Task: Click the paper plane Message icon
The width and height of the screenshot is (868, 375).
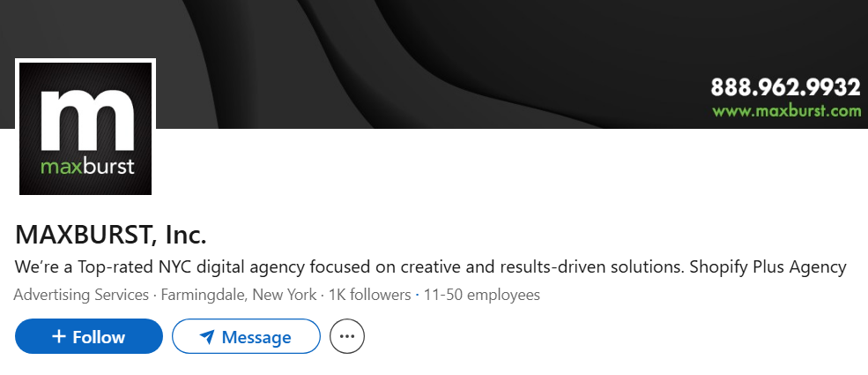Action: (x=207, y=336)
